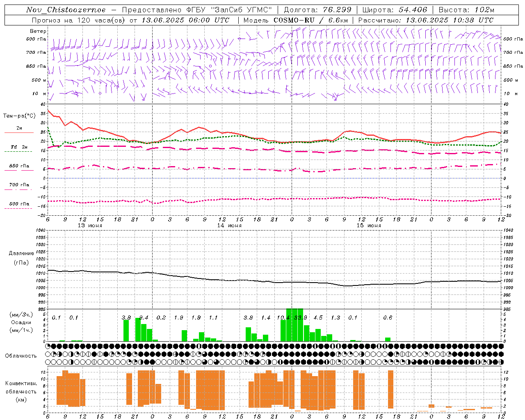Click the 0.6 precipitation total
The height and width of the screenshot is (420, 525).
[x=388, y=317]
